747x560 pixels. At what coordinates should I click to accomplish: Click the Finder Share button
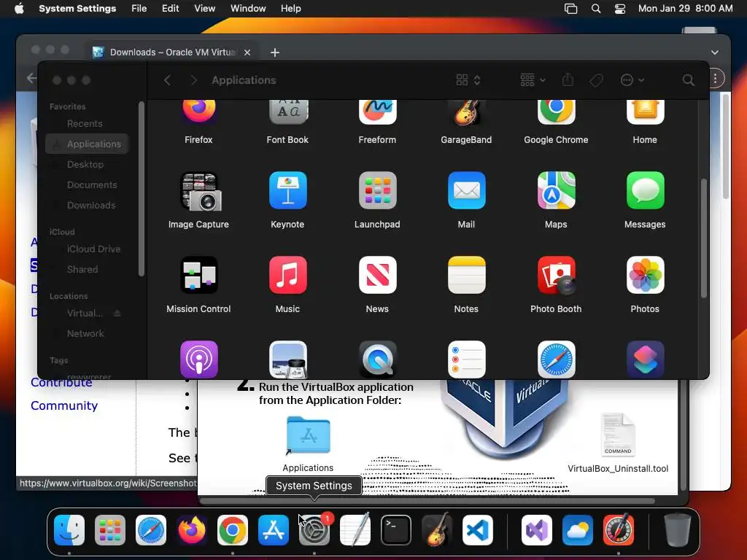[x=568, y=80]
